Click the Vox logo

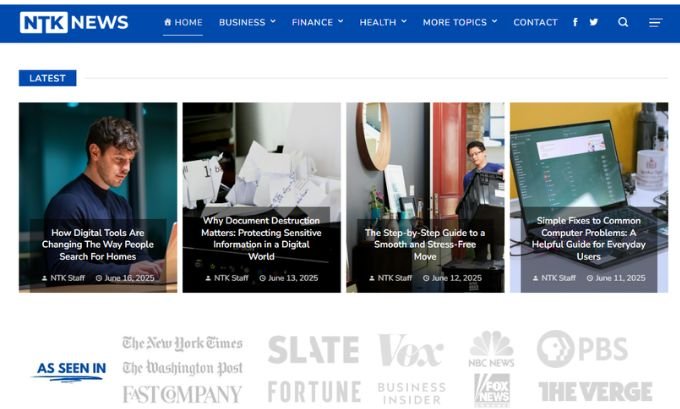pos(411,350)
